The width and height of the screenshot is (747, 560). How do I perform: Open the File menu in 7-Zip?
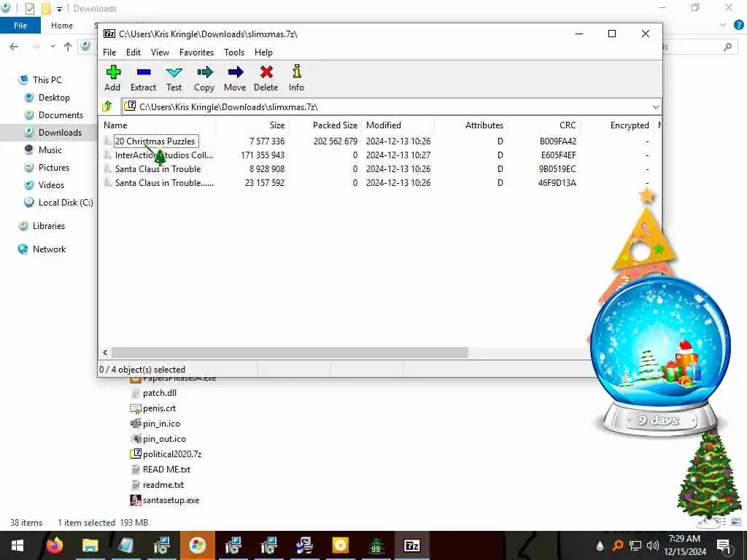[109, 52]
